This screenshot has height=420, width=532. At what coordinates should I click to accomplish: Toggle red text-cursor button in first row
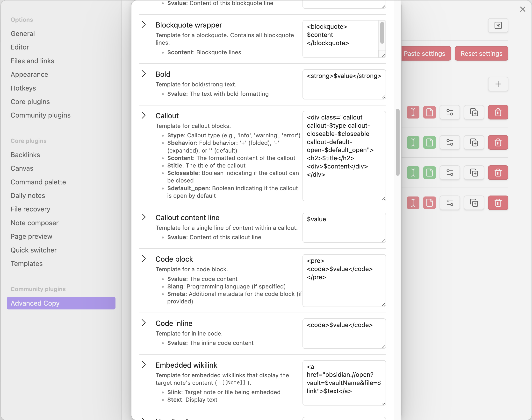click(x=413, y=112)
